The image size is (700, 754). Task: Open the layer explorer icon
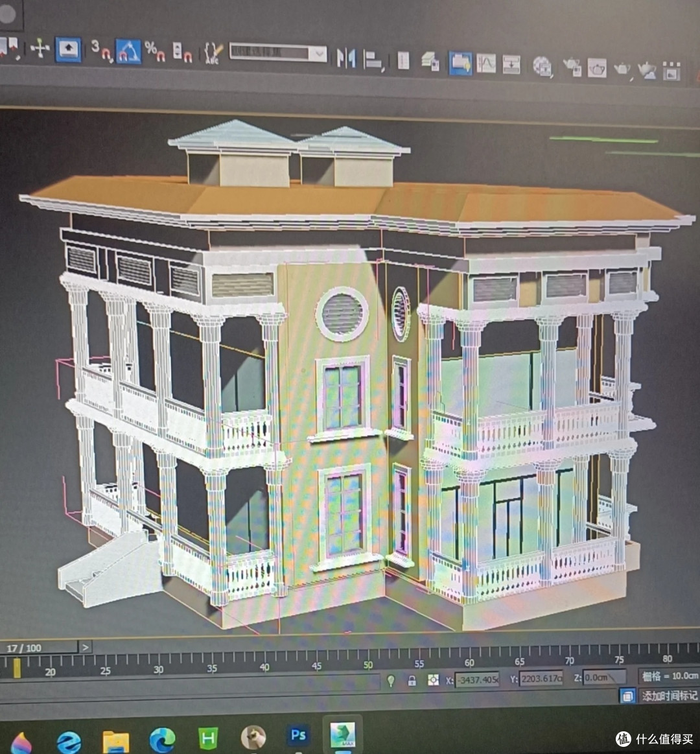(430, 62)
